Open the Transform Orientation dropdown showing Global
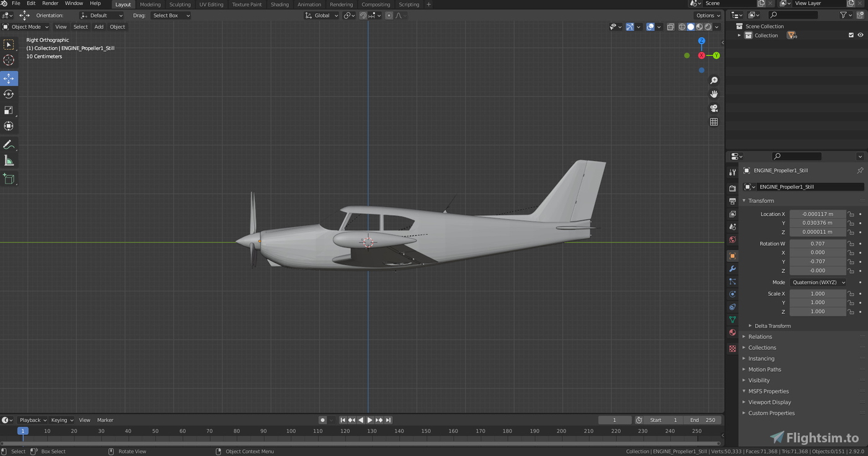 tap(321, 16)
